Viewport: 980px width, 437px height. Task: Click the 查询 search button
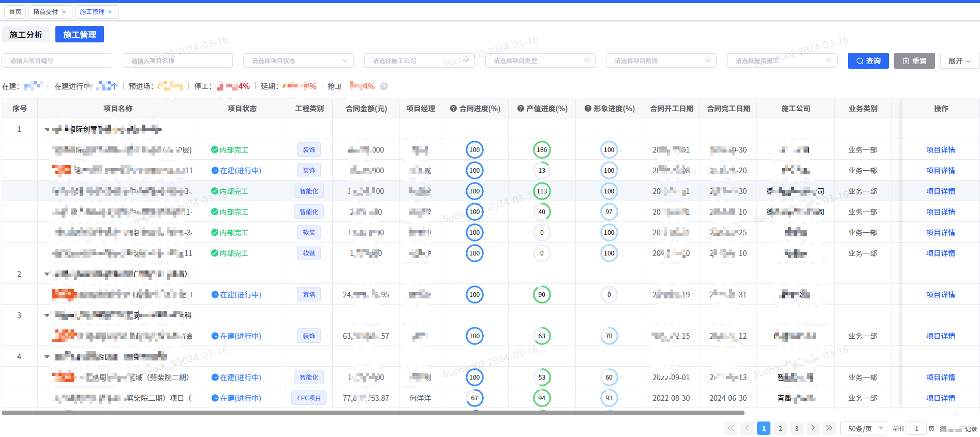(868, 61)
